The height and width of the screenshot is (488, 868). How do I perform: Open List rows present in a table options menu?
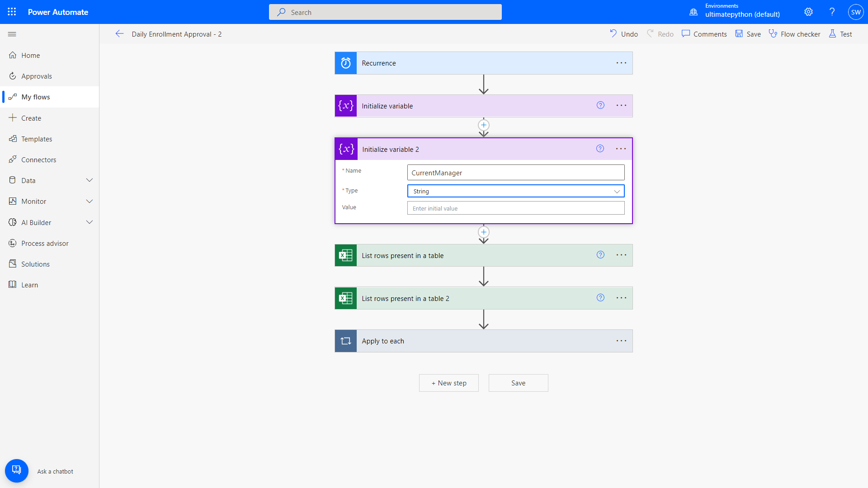621,255
